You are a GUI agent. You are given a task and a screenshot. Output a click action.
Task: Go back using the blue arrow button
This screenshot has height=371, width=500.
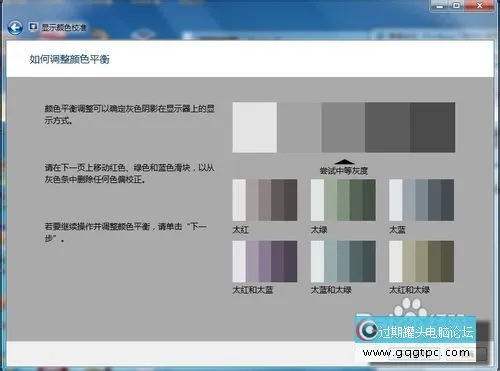click(x=15, y=28)
